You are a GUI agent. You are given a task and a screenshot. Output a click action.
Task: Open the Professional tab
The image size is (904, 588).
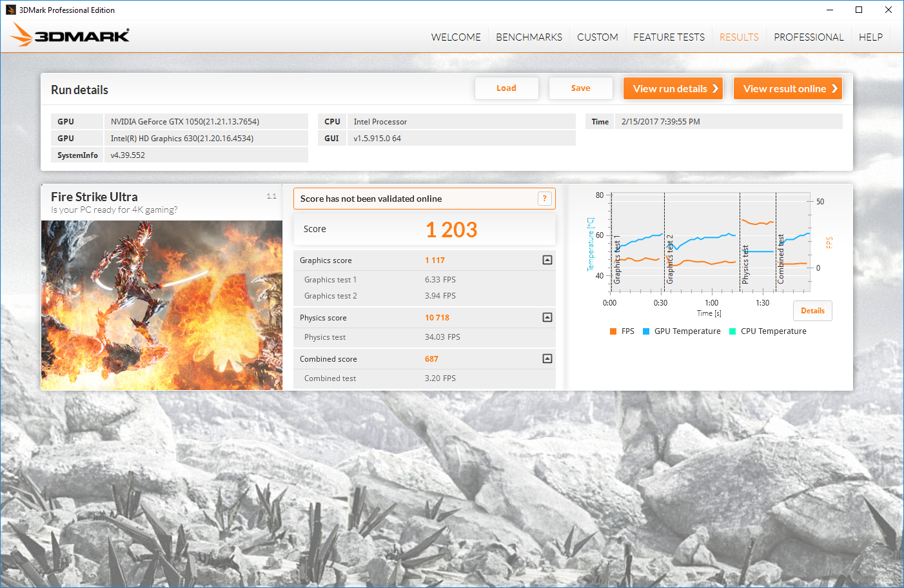(x=809, y=37)
